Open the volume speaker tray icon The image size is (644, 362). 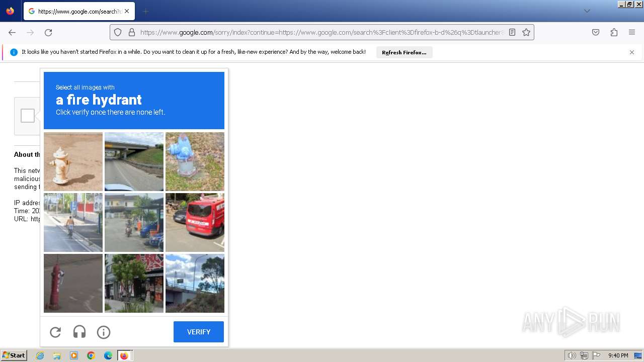[x=572, y=355]
